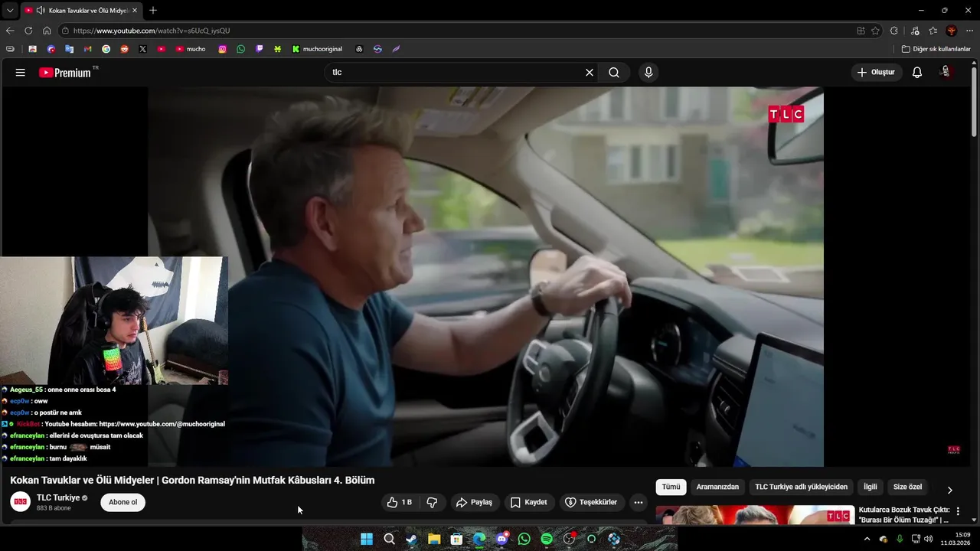Open Diğer sık kullanılanlar bookmarks folder
Image resolution: width=980 pixels, height=551 pixels.
click(x=936, y=49)
